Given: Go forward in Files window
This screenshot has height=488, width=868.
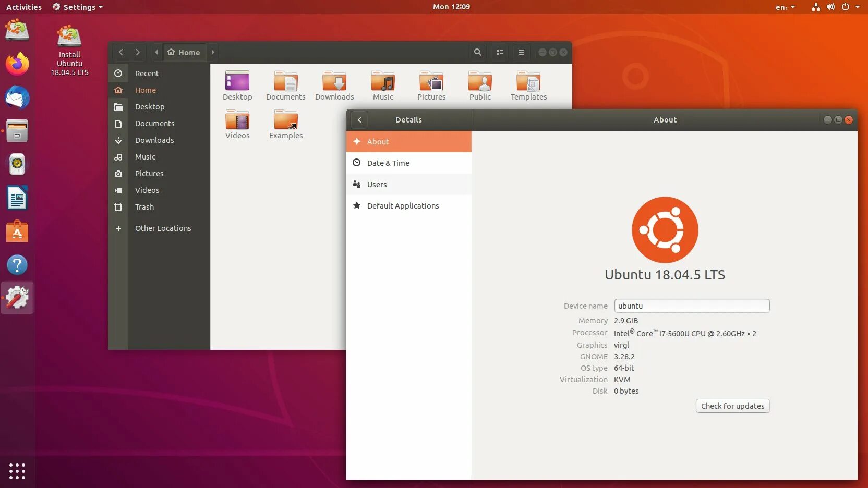Looking at the screenshot, I should pyautogui.click(x=138, y=52).
